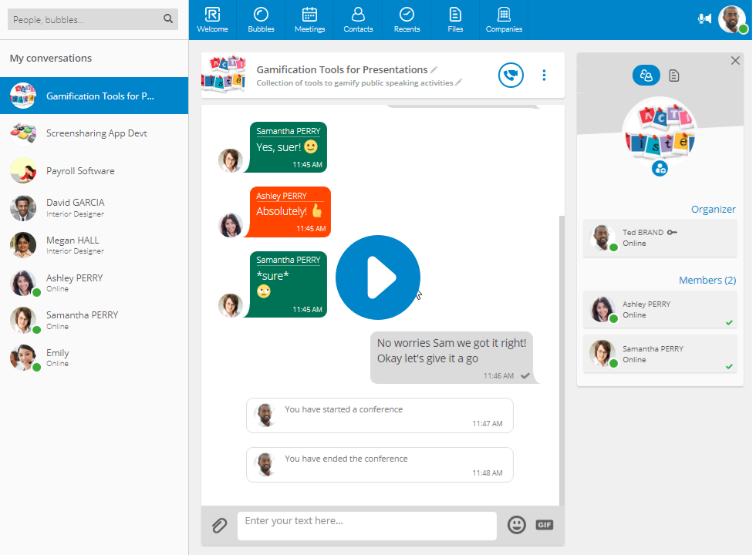Click Samantha's avatar beside 'Yes, suer!' message
Screen dimensions: 756x555
click(231, 160)
